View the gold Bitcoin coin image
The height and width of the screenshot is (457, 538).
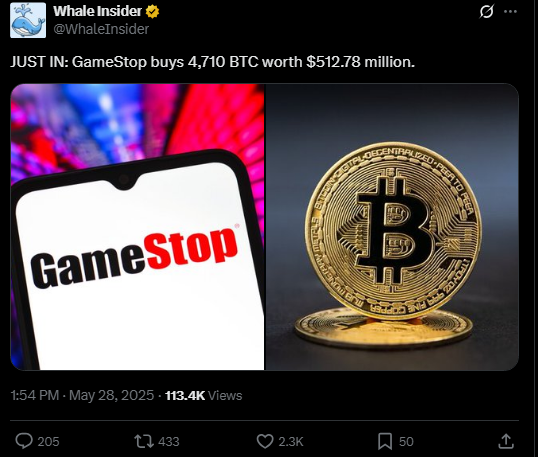pos(392,227)
